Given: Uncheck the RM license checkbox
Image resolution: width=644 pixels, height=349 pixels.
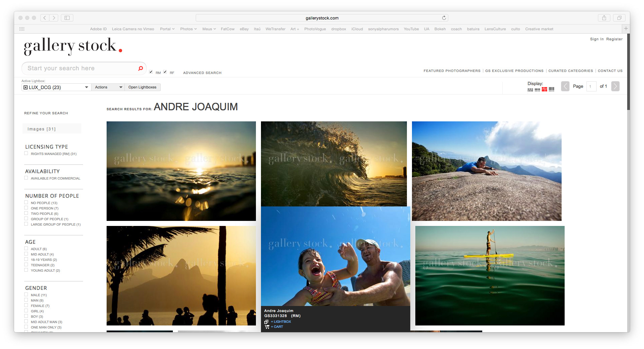Looking at the screenshot, I should click(151, 72).
